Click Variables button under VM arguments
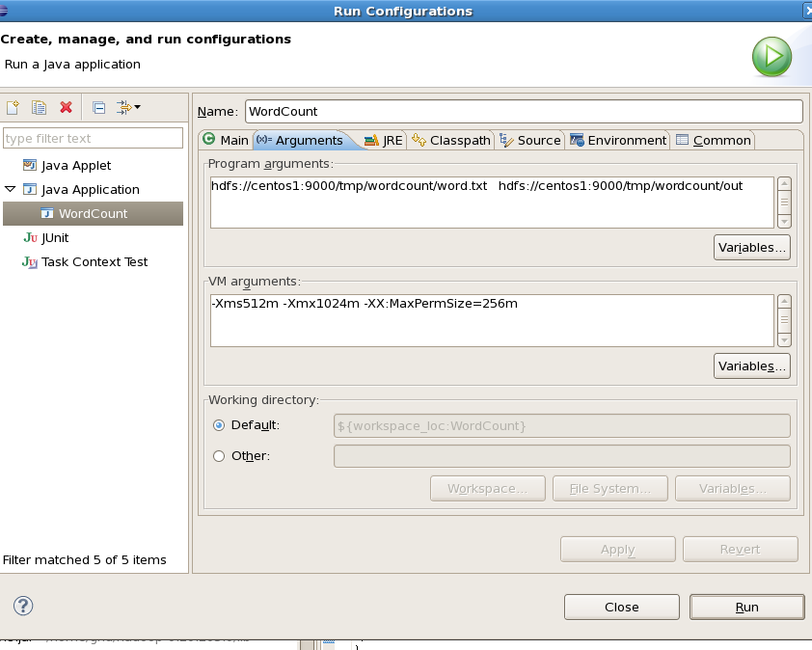 [x=752, y=366]
